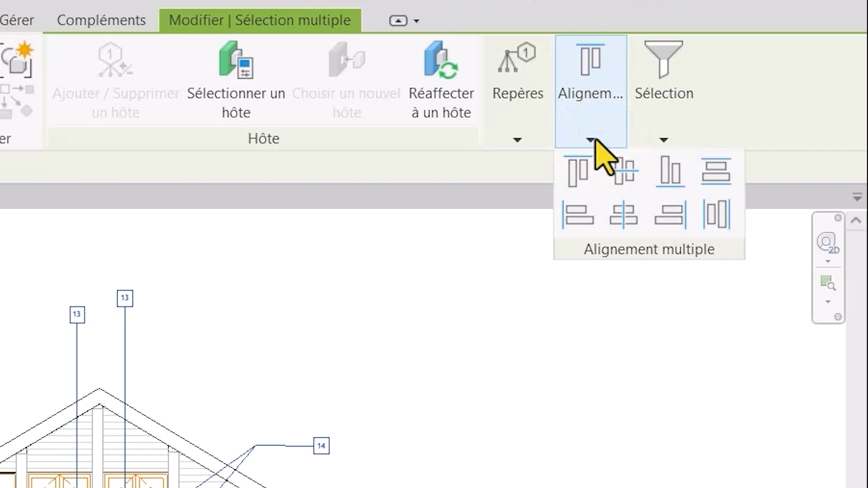The height and width of the screenshot is (488, 868).
Task: Open 2D steering wheel dropdown arrow
Action: (828, 262)
